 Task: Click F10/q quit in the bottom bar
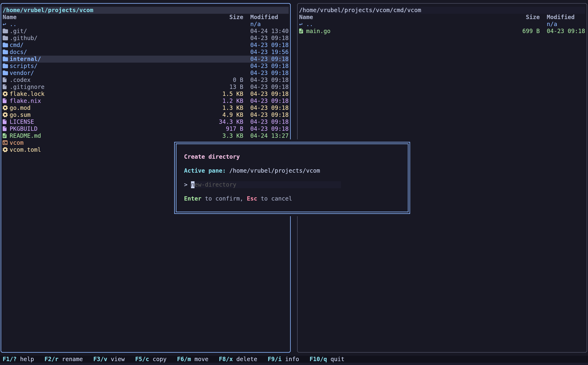coord(327,359)
